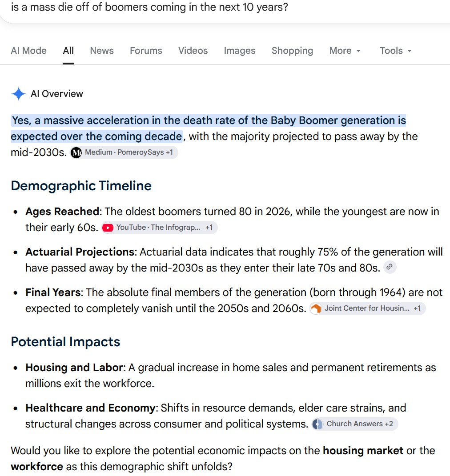
Task: Switch to the Videos tab
Action: coord(193,51)
